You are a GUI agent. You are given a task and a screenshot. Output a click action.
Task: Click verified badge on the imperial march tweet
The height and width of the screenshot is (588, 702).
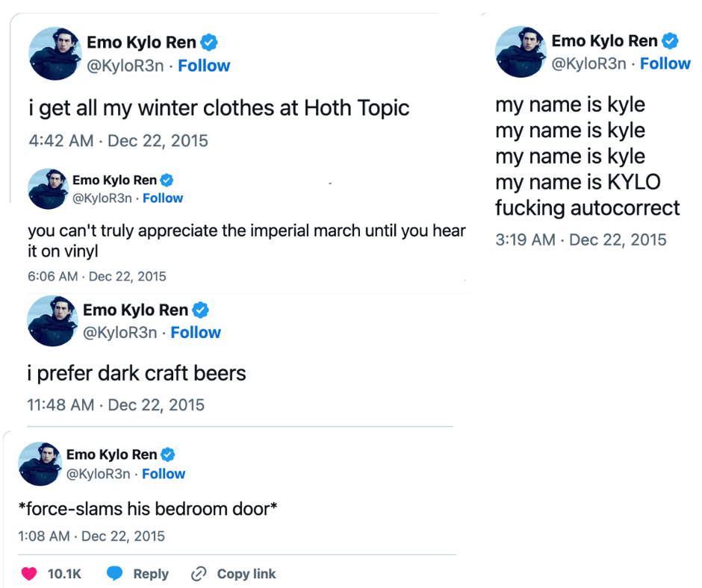click(x=167, y=180)
